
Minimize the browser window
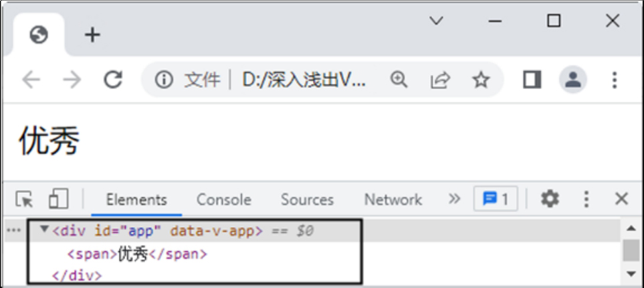tap(496, 21)
